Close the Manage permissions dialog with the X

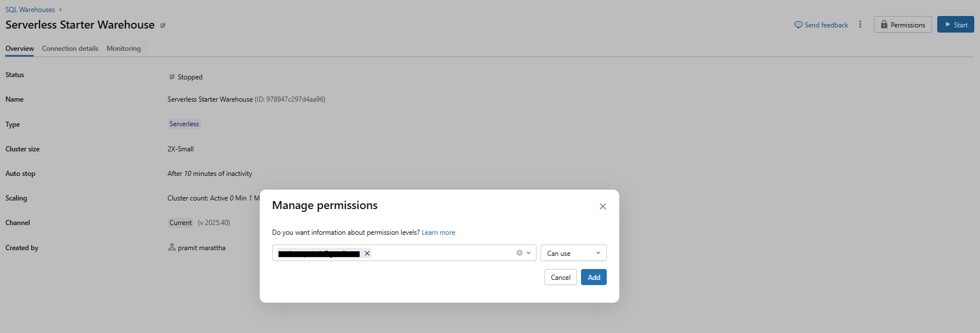click(x=603, y=206)
